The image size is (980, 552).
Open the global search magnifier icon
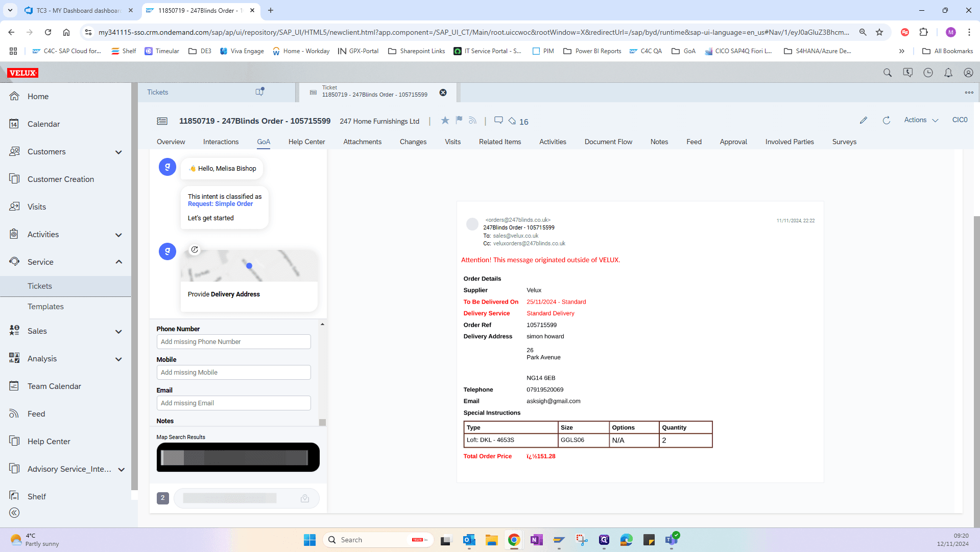pos(888,73)
